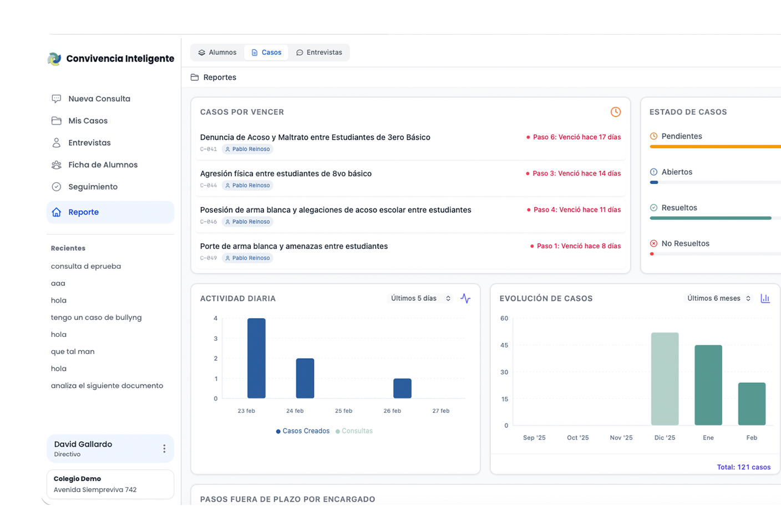Switch to the Entrevistas tab
Viewport: 781px width, 532px height.
(319, 53)
